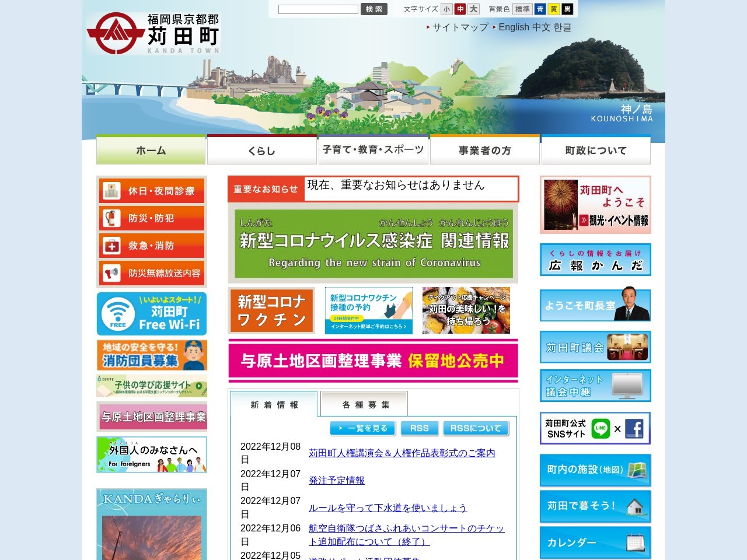Viewport: 747px width, 560px height.
Task: Open the サイトマップ link
Action: point(460,27)
